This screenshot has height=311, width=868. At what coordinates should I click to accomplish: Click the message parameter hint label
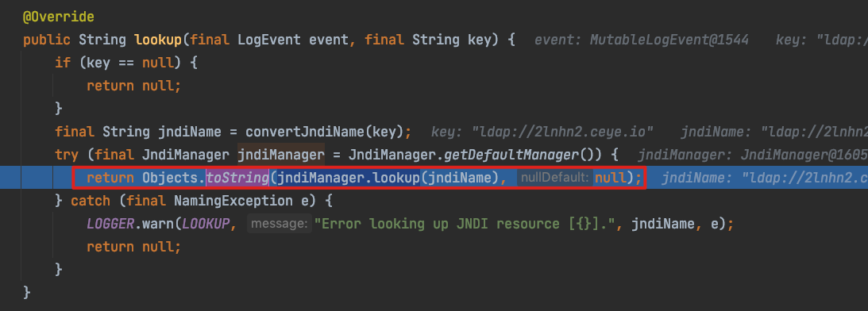280,224
